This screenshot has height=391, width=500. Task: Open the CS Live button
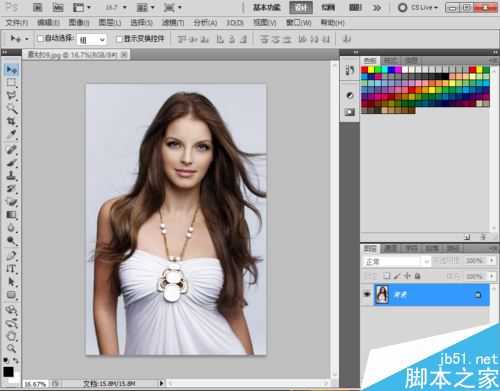(x=418, y=7)
